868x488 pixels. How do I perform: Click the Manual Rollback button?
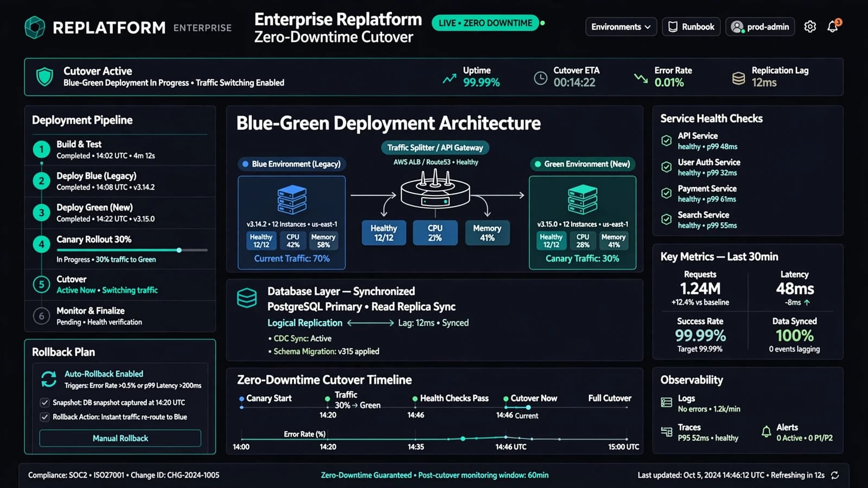[120, 438]
